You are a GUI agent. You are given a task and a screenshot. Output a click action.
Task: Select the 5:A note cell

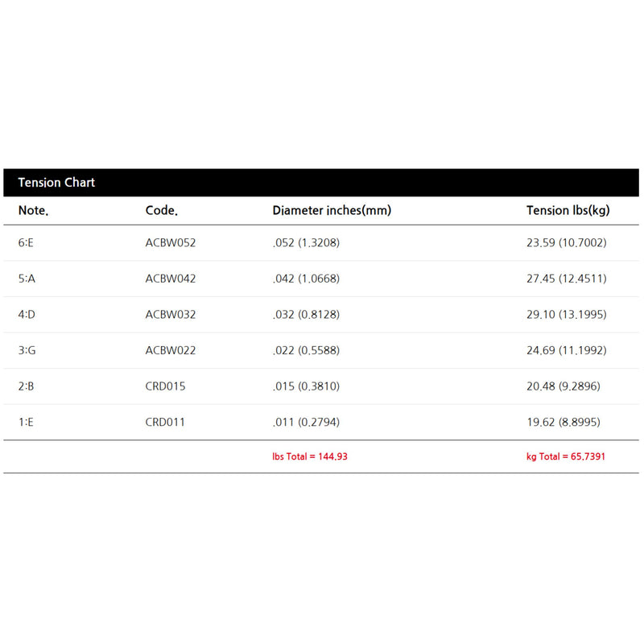click(x=27, y=279)
